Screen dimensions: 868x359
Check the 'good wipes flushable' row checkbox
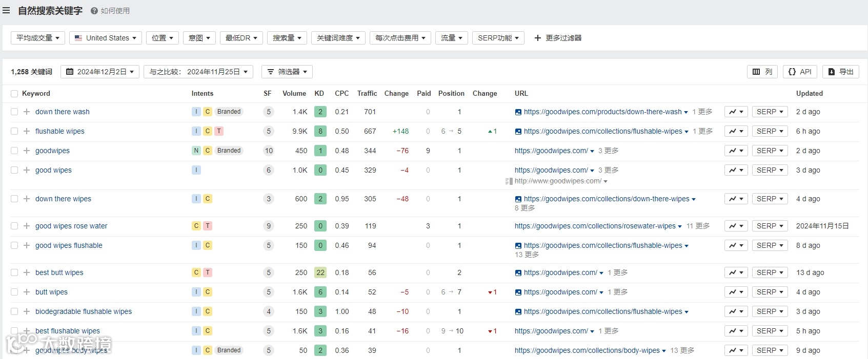click(x=14, y=245)
